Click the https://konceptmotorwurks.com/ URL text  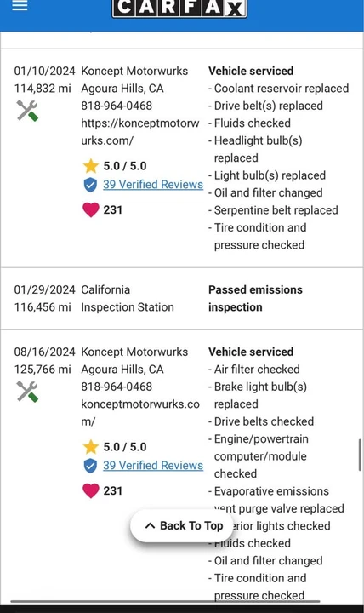pos(140,132)
